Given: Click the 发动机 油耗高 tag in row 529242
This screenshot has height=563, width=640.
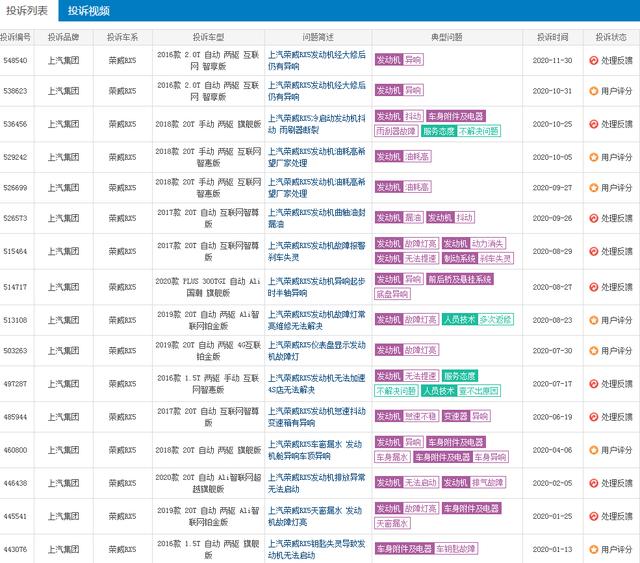Looking at the screenshot, I should pyautogui.click(x=403, y=156).
